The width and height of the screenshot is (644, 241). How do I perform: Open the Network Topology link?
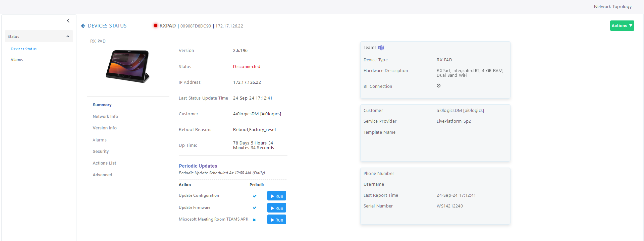pyautogui.click(x=612, y=6)
